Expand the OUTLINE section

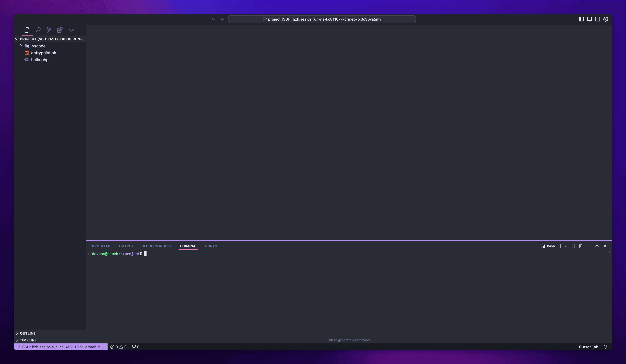[50, 333]
